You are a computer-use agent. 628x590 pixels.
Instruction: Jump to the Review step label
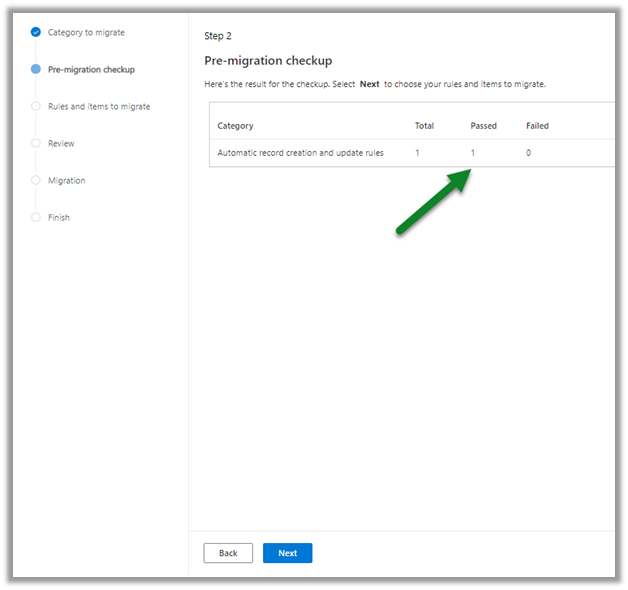[61, 143]
